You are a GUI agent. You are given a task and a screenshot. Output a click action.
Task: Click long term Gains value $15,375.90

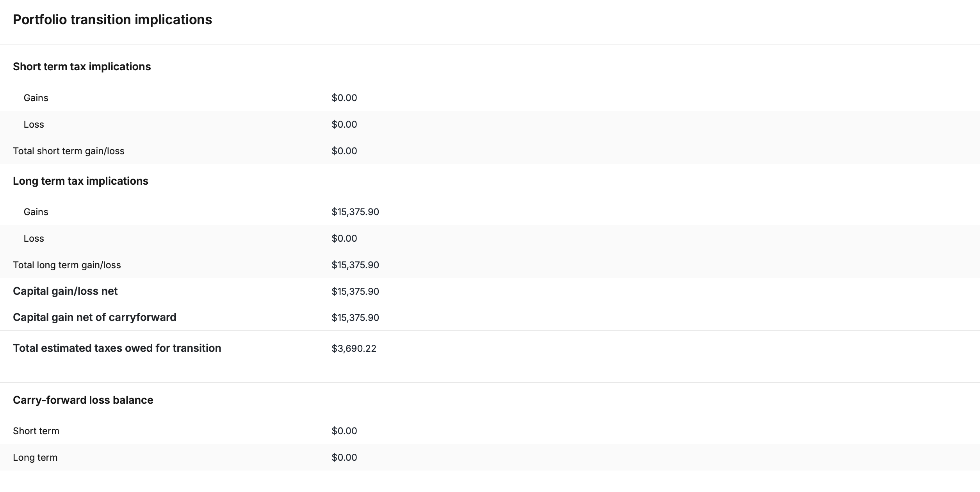point(355,212)
